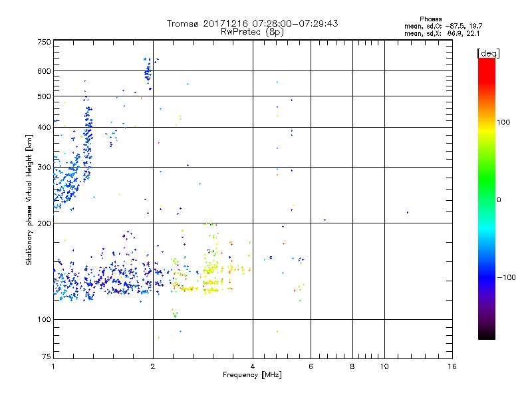Click the '[deg]' colorbar unit label
Viewport: 532px width, 399px height.
coord(488,53)
